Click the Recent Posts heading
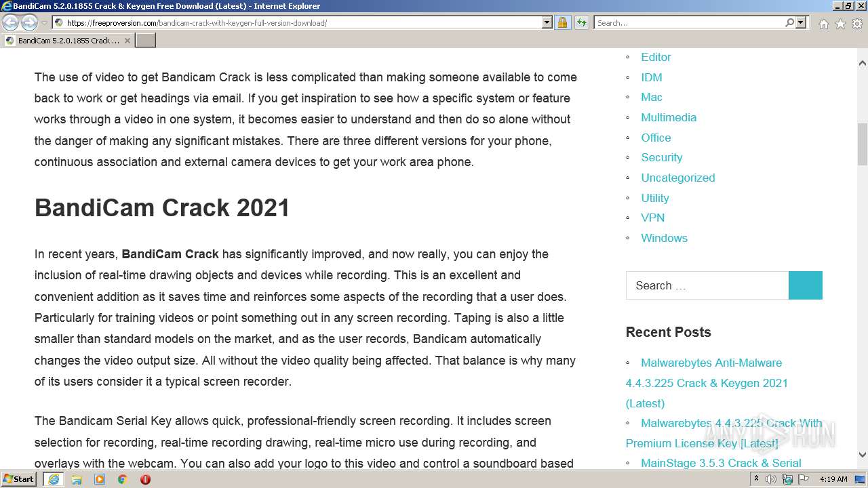 coord(669,332)
